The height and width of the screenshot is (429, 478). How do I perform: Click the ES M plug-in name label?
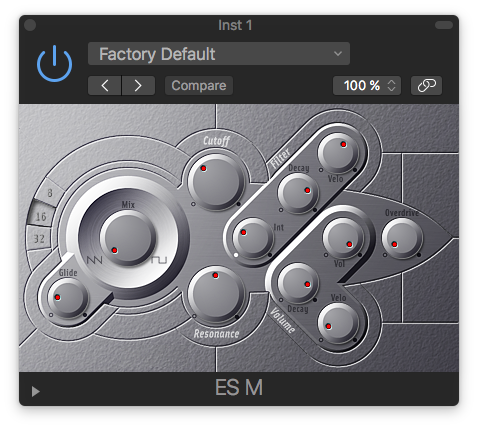(239, 388)
